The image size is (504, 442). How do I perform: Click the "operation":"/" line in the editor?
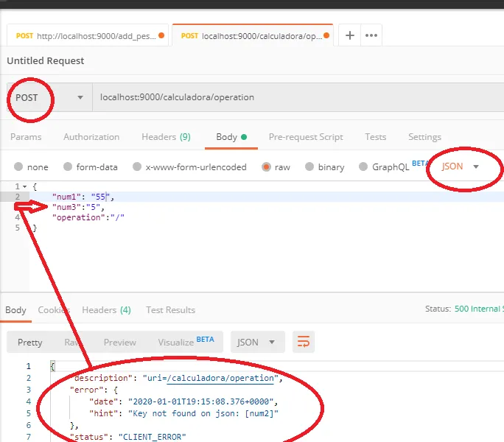88,217
